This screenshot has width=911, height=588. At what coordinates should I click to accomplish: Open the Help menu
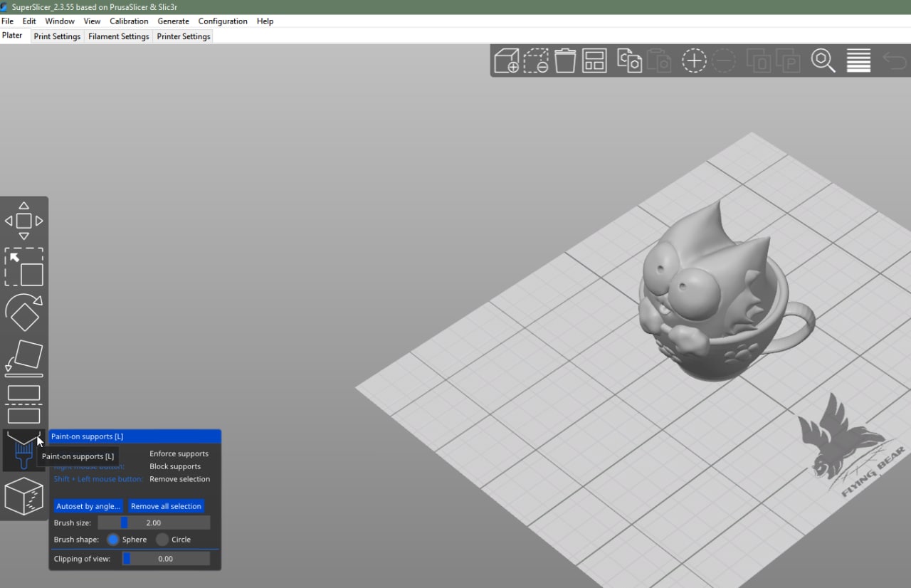pyautogui.click(x=265, y=21)
